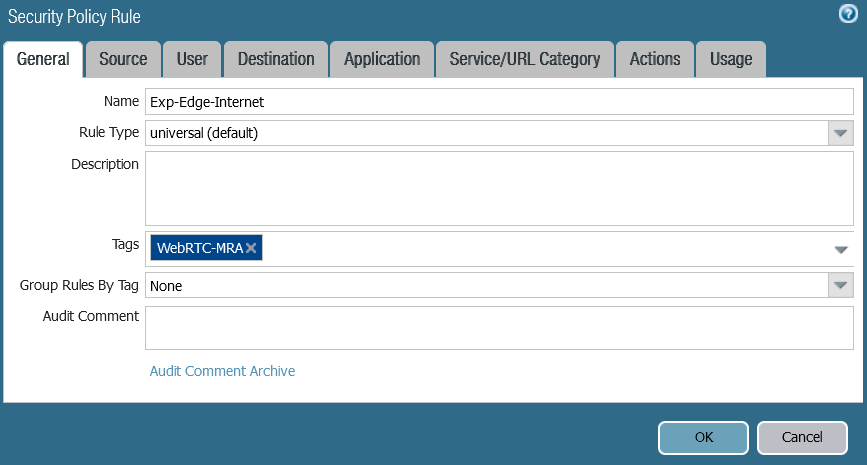Switch to the Actions tab
This screenshot has width=867, height=465.
tap(655, 59)
